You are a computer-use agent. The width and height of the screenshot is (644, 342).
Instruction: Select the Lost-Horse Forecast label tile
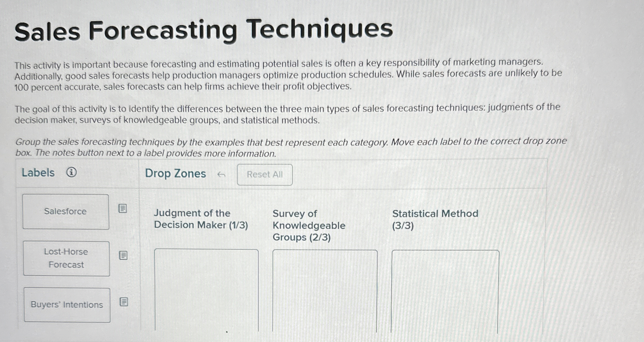pos(66,258)
